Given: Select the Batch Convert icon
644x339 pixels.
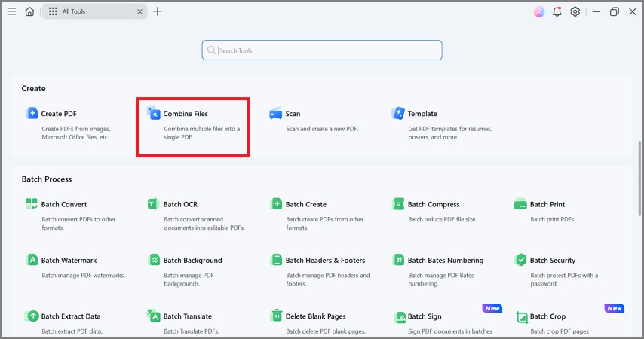Looking at the screenshot, I should click(x=32, y=203).
